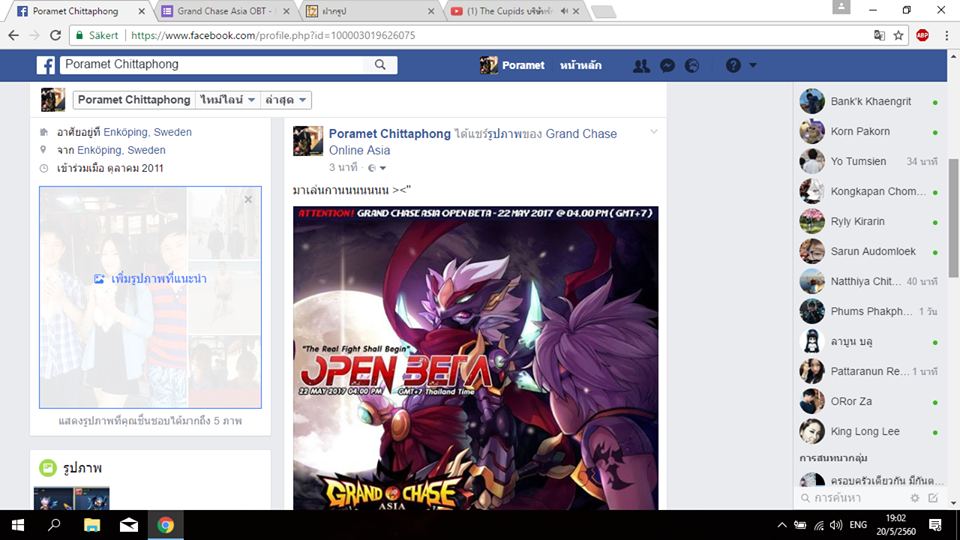
Task: Open Chrome menu three dots
Action: tap(947, 36)
